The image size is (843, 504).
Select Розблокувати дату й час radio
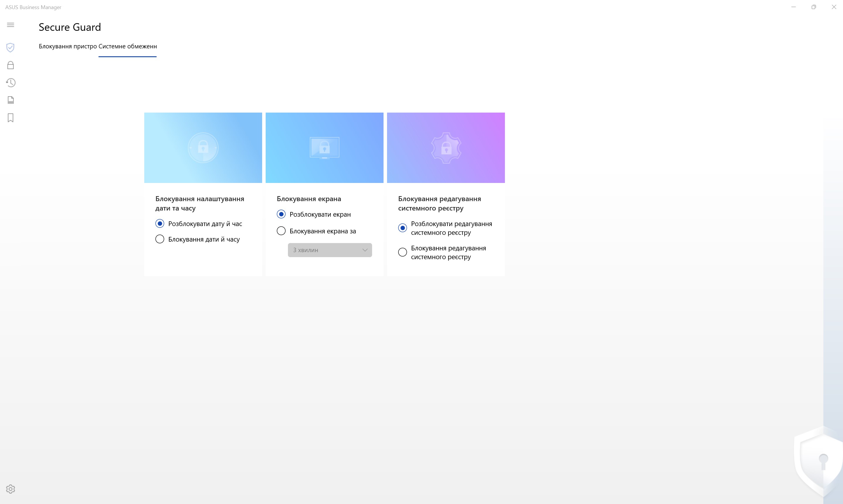click(160, 223)
